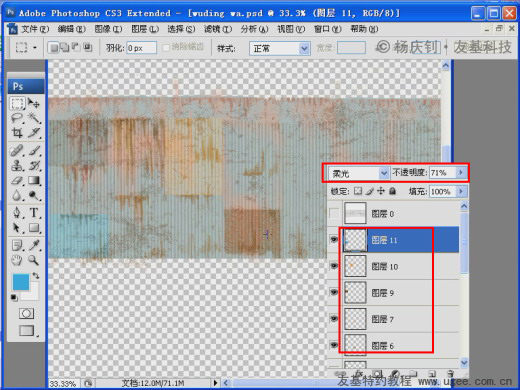Viewport: 520px width, 390px height.
Task: Hide layer 图层 11 via eye icon
Action: pos(334,240)
